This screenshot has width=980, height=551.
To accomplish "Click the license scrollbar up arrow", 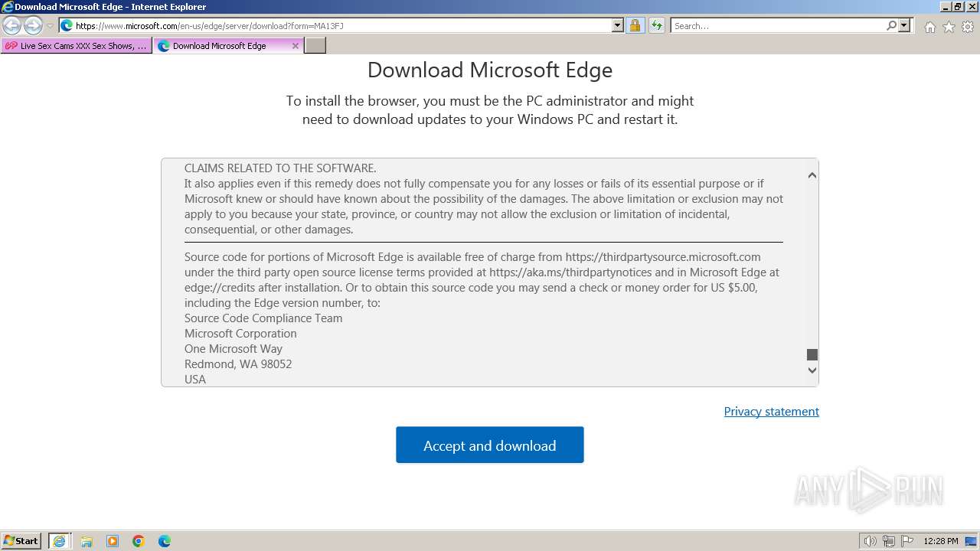I will pos(812,175).
